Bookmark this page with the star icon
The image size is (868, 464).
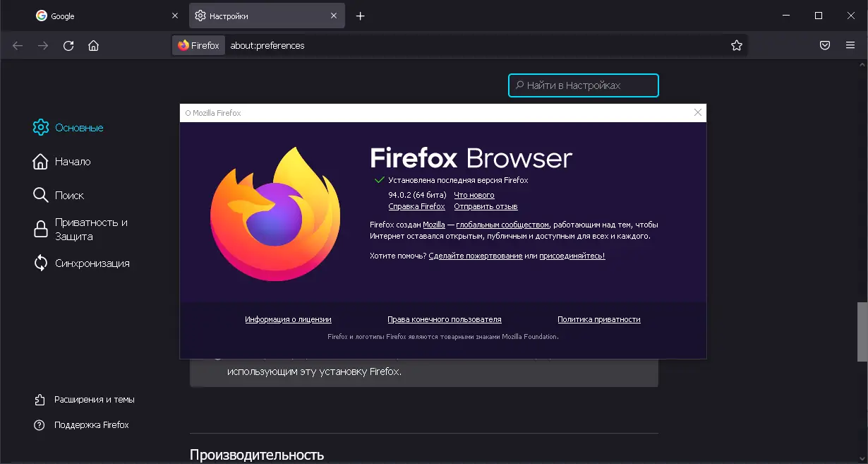tap(737, 45)
